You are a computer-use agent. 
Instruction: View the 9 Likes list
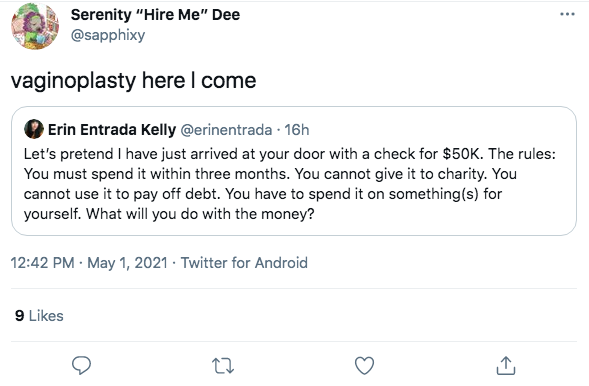tap(39, 316)
